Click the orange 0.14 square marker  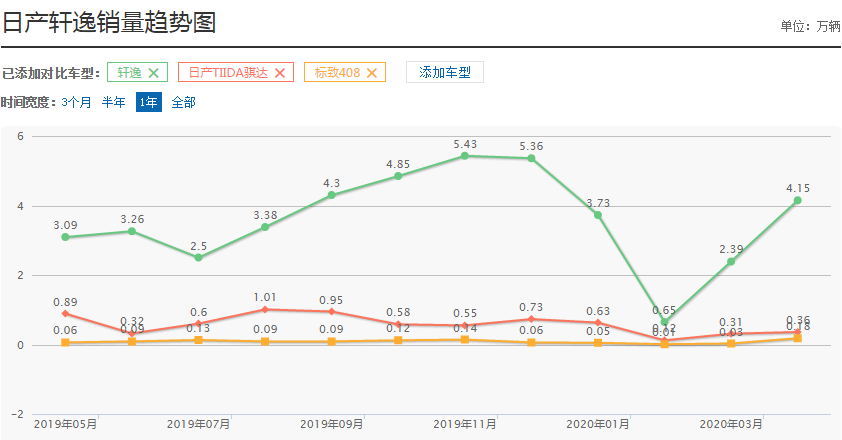(464, 340)
